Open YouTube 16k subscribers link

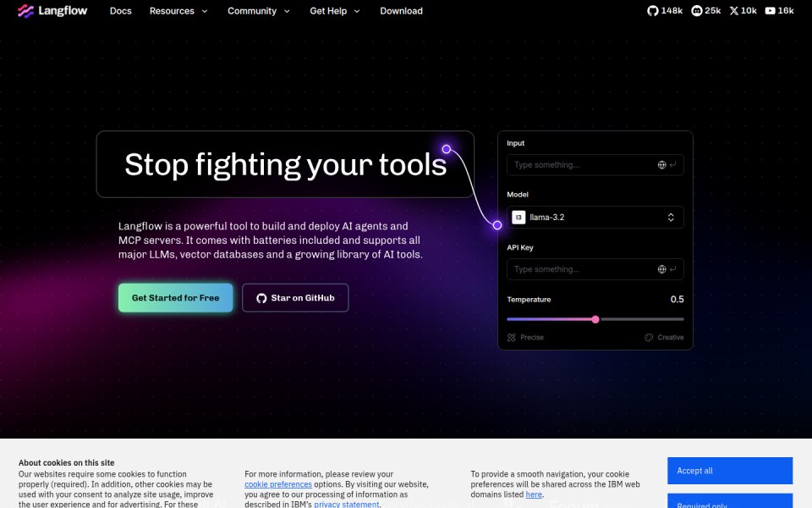click(779, 10)
